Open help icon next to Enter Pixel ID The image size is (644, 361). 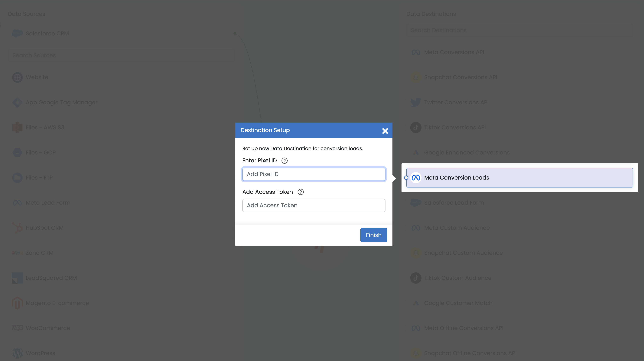click(x=285, y=160)
